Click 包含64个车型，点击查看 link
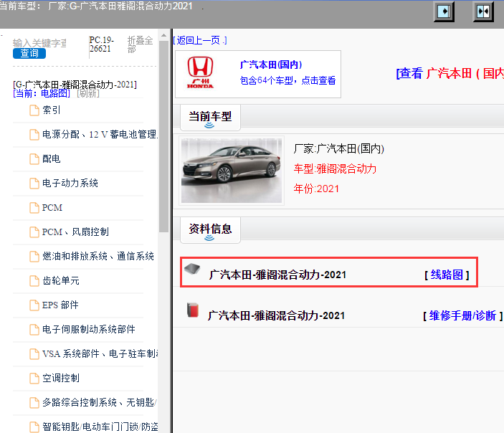504x433 pixels. [x=287, y=80]
